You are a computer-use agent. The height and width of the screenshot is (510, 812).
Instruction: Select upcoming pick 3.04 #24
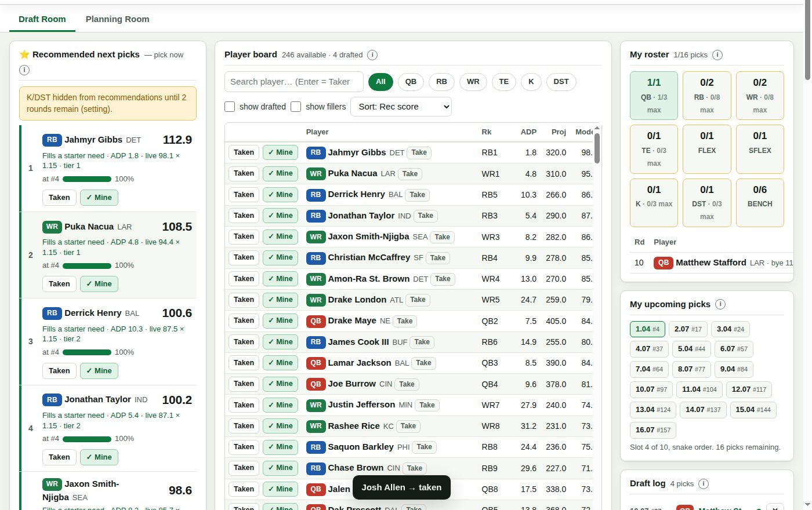point(730,329)
